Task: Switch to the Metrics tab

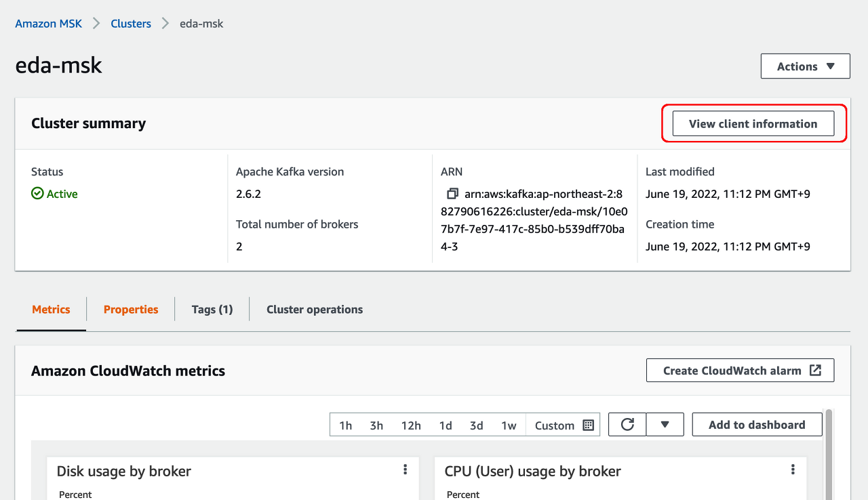Action: pyautogui.click(x=51, y=310)
